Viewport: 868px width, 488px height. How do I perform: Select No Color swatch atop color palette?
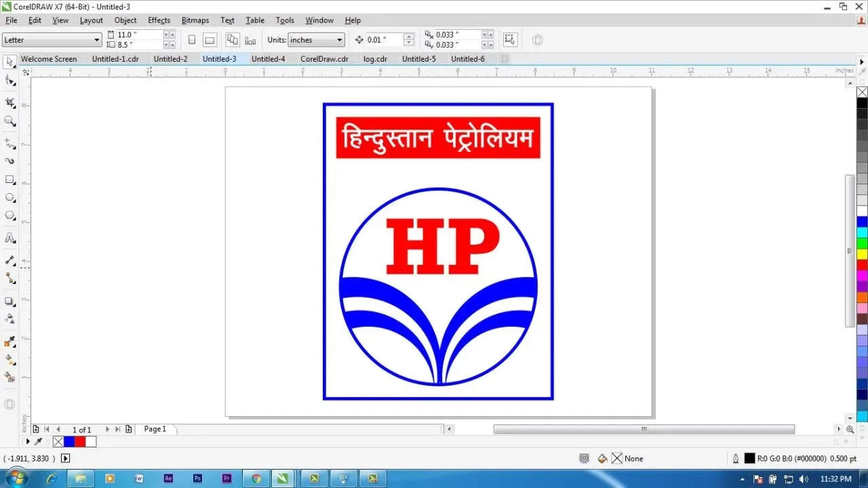click(x=862, y=92)
